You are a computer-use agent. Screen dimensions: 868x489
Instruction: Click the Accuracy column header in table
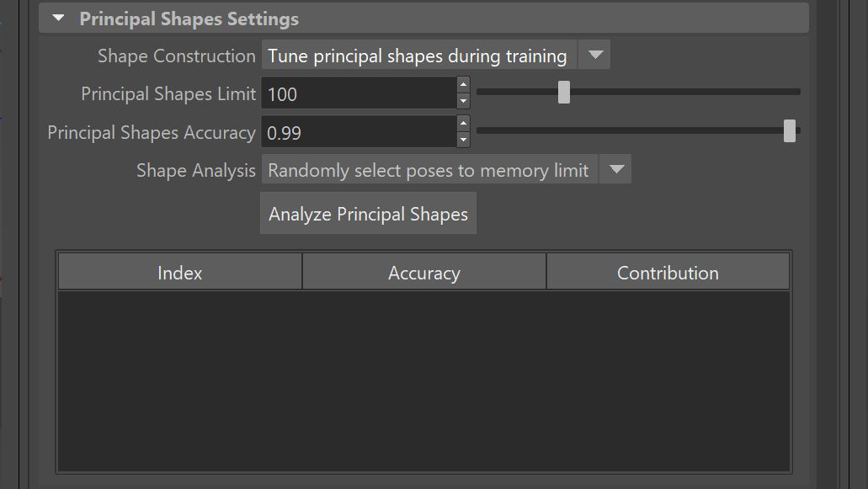(x=423, y=273)
